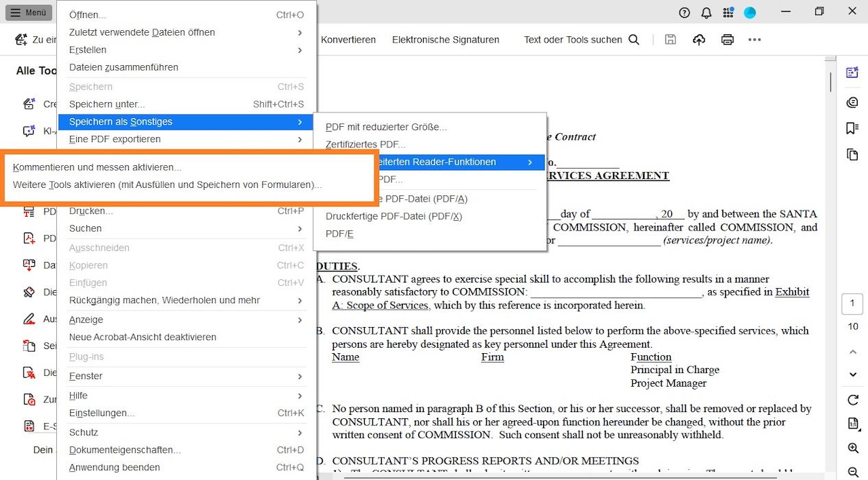Viewport: 868px width, 480px height.
Task: Expand the Fenster submenu
Action: [85, 376]
